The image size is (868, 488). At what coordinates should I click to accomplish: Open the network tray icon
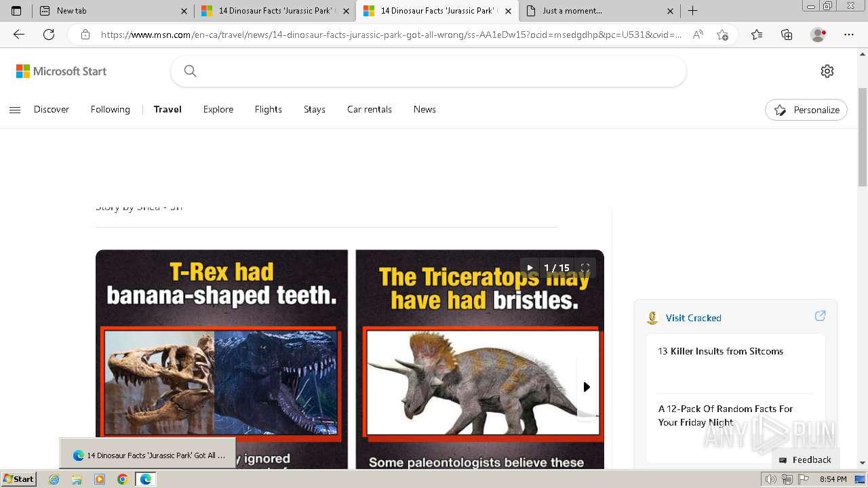tap(787, 479)
